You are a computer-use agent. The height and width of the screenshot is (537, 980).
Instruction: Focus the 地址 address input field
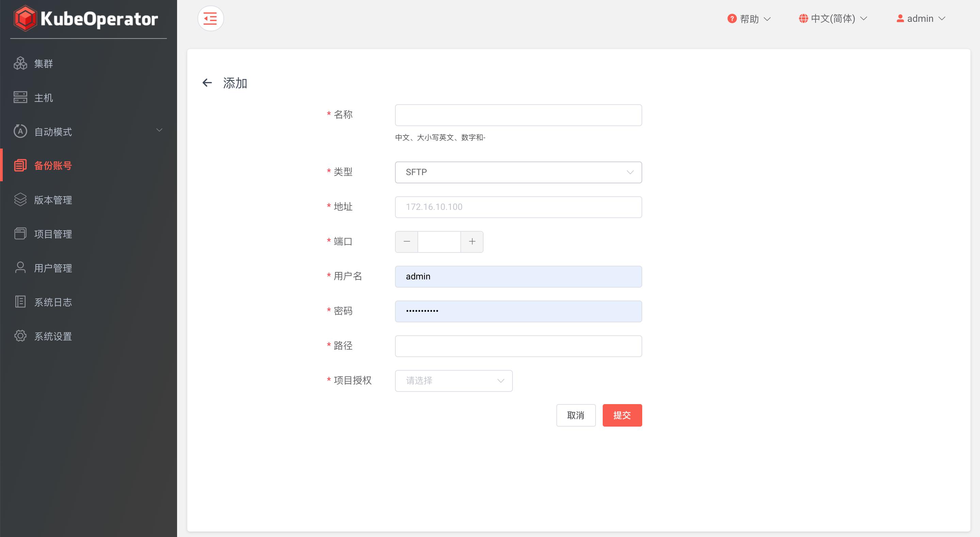pos(518,207)
